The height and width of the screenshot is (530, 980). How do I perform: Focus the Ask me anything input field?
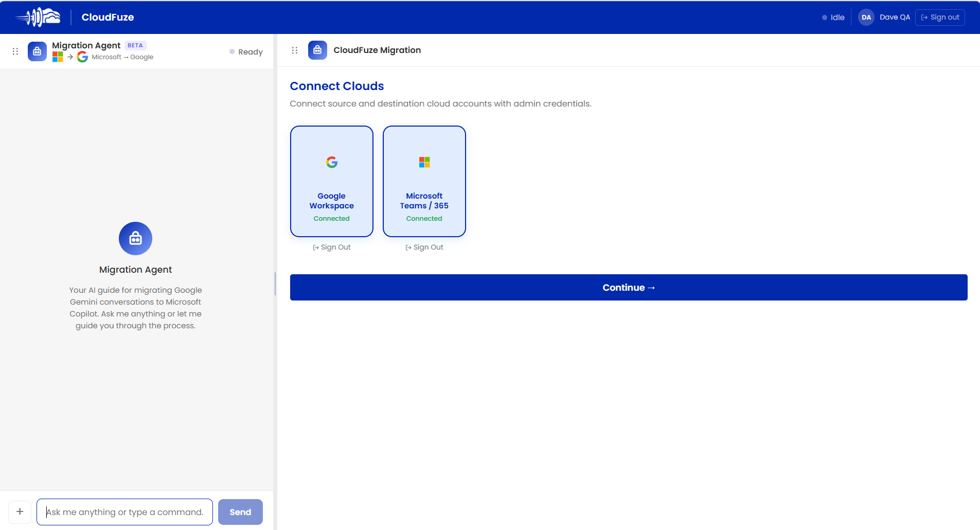click(124, 512)
